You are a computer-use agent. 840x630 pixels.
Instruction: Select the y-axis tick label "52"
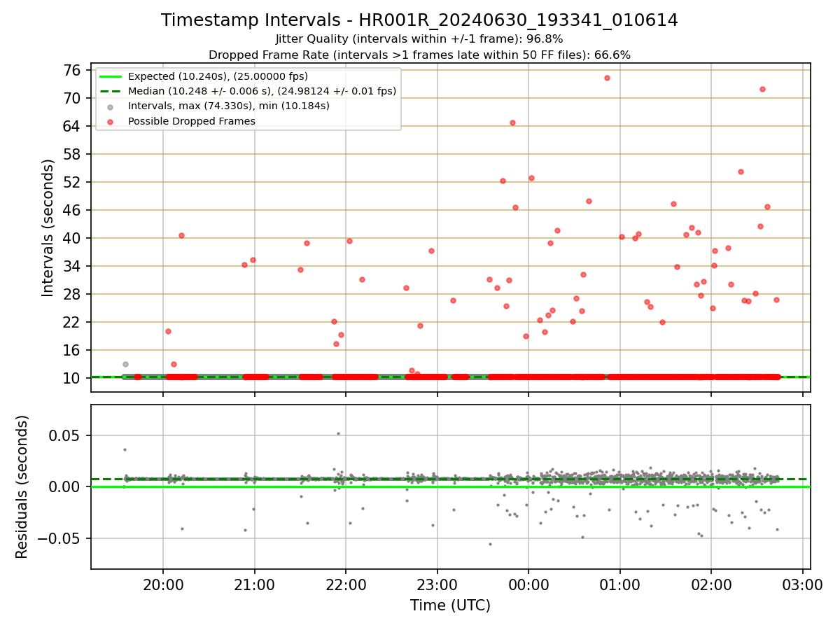tap(71, 182)
